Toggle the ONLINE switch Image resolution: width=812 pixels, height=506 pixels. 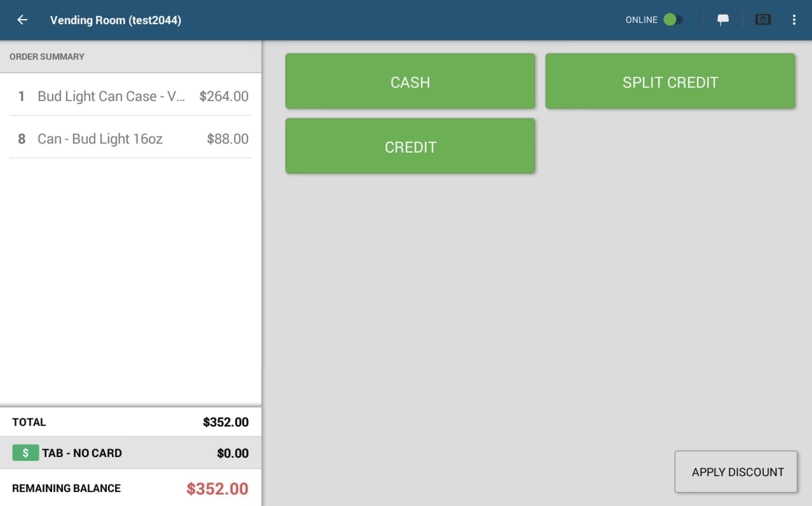point(673,20)
